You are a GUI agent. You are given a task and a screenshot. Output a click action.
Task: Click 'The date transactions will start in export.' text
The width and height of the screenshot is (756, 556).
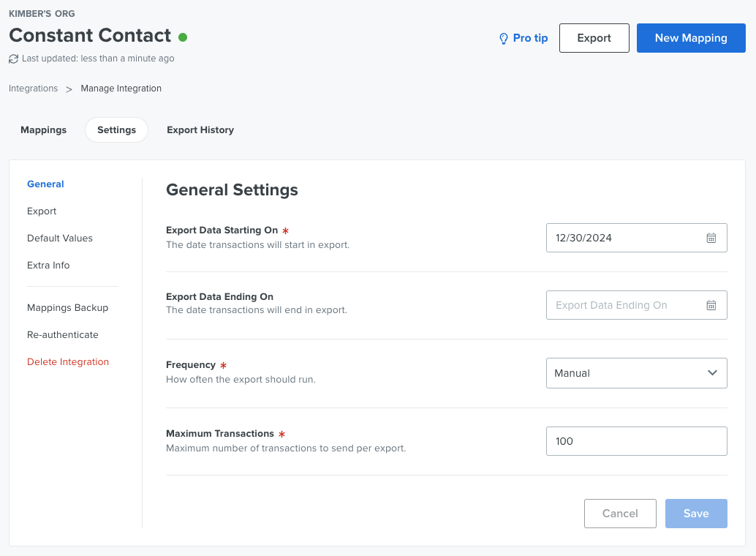pyautogui.click(x=257, y=244)
